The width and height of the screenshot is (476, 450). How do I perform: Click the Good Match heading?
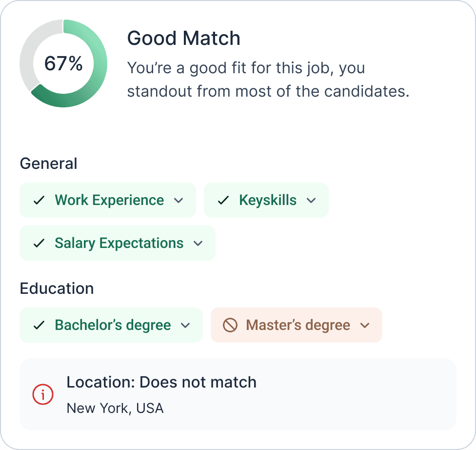(x=184, y=38)
